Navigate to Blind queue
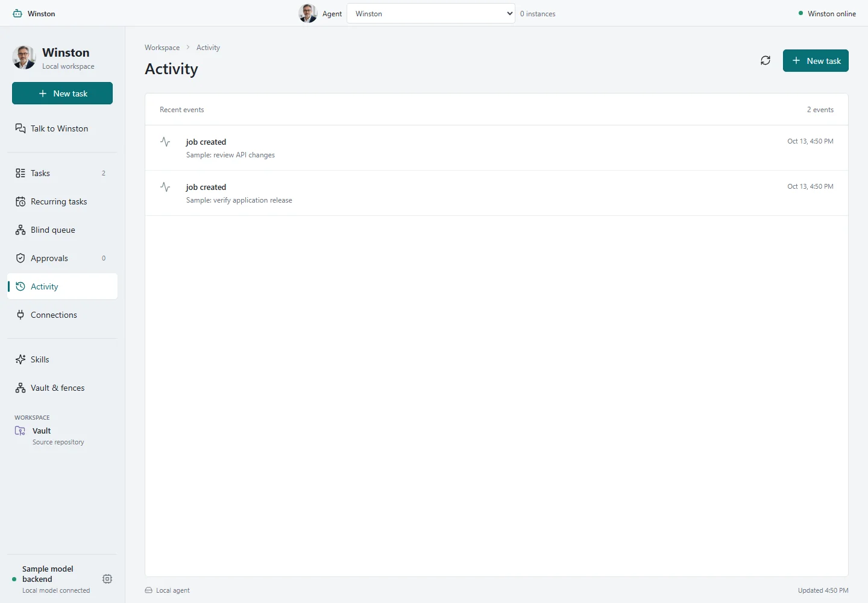The height and width of the screenshot is (603, 868). [x=62, y=230]
